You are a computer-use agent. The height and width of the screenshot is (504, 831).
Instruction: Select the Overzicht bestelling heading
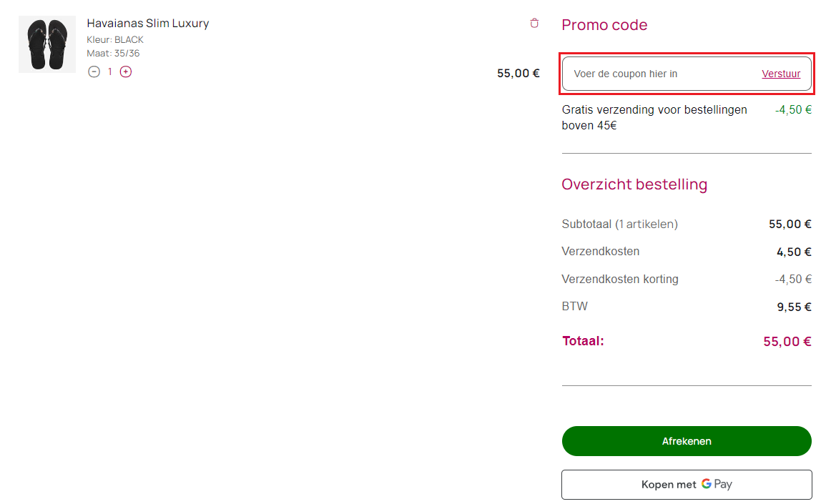point(634,184)
